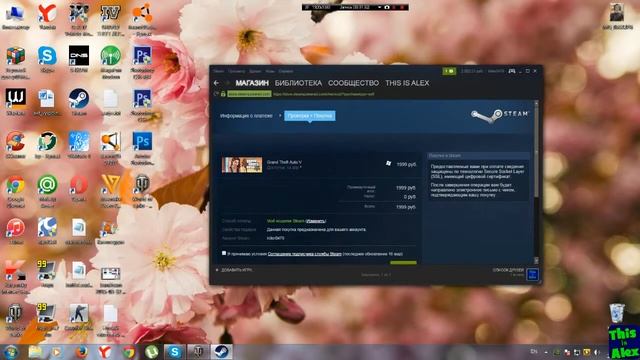
Task: Click the green purchase button
Action: pyautogui.click(x=403, y=262)
